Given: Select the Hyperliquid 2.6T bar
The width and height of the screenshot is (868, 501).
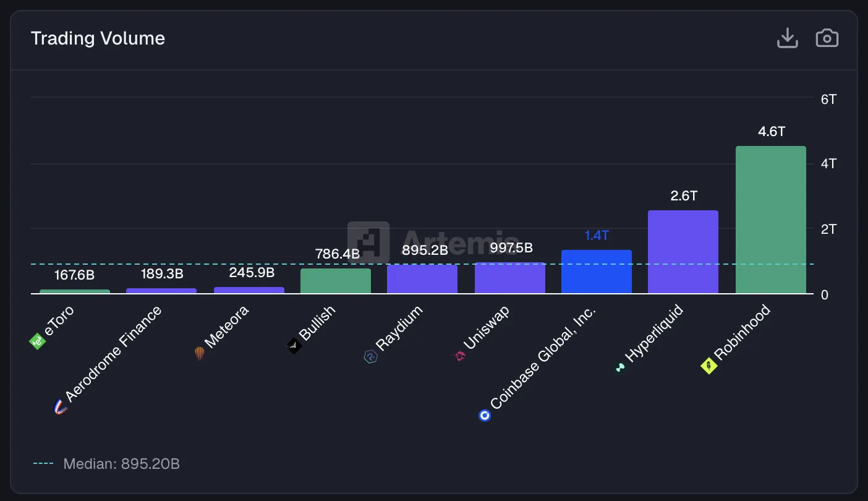Looking at the screenshot, I should pos(683,252).
